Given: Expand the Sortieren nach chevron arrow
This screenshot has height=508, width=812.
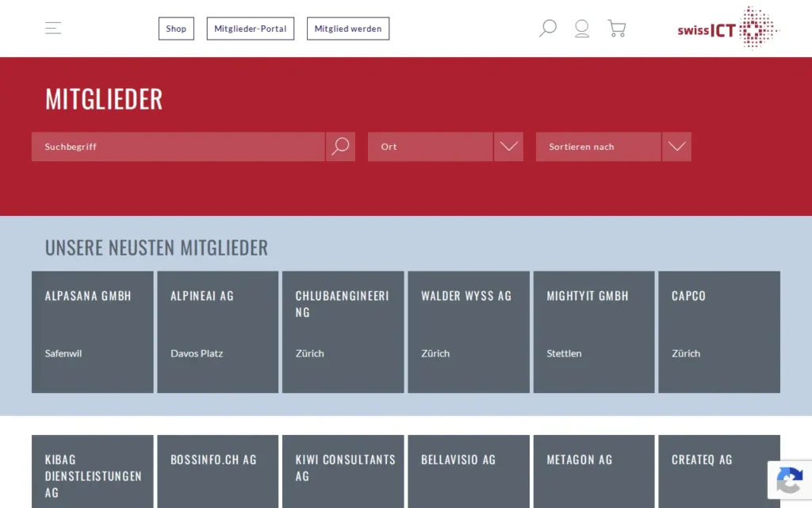Looking at the screenshot, I should point(676,146).
